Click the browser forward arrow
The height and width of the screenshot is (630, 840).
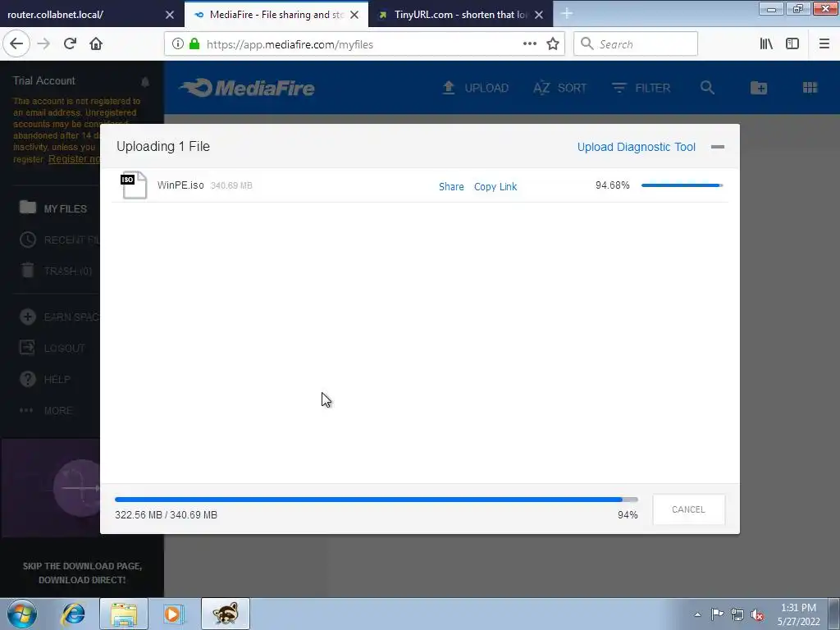[43, 44]
